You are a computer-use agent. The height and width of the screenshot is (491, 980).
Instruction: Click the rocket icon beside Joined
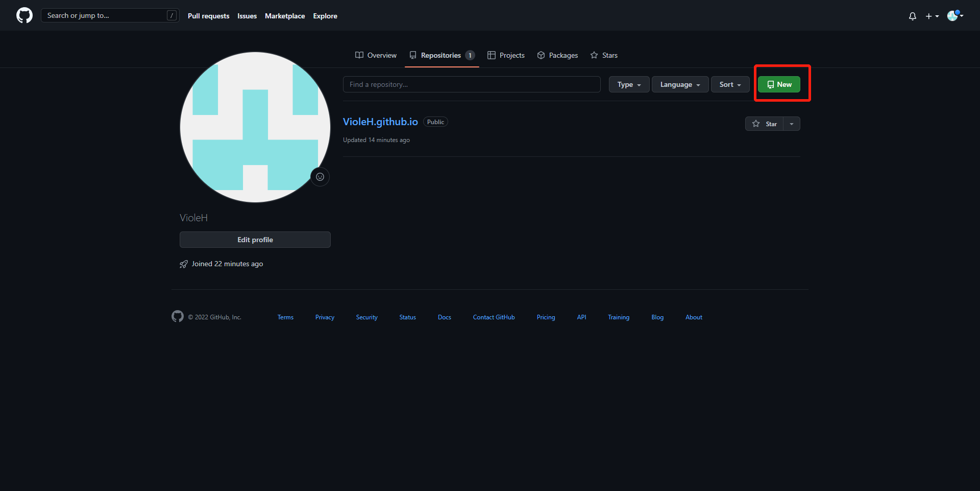coord(184,264)
